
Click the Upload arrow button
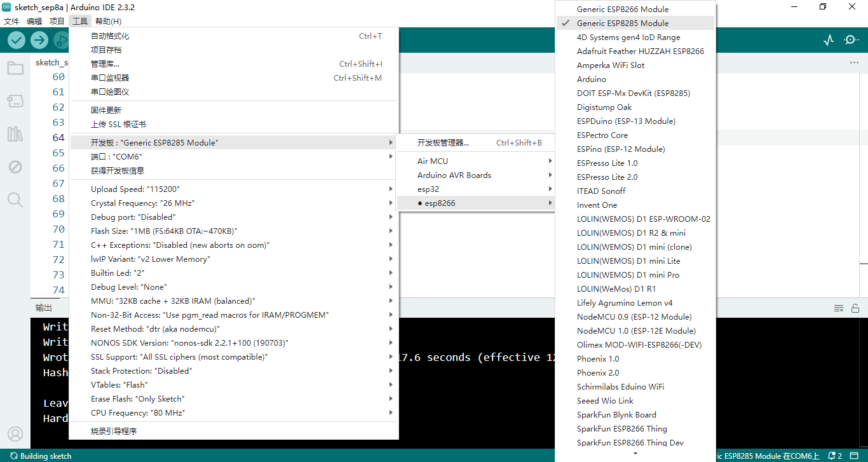click(x=39, y=40)
